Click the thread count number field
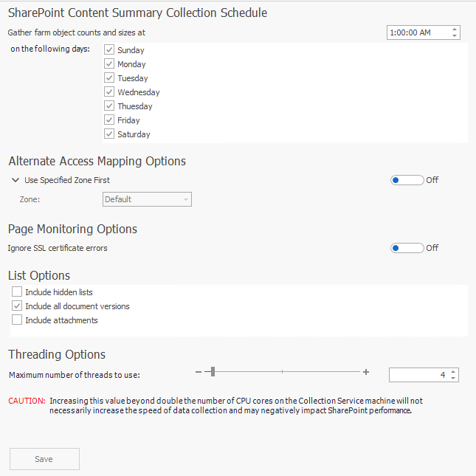476x476 pixels. click(418, 375)
